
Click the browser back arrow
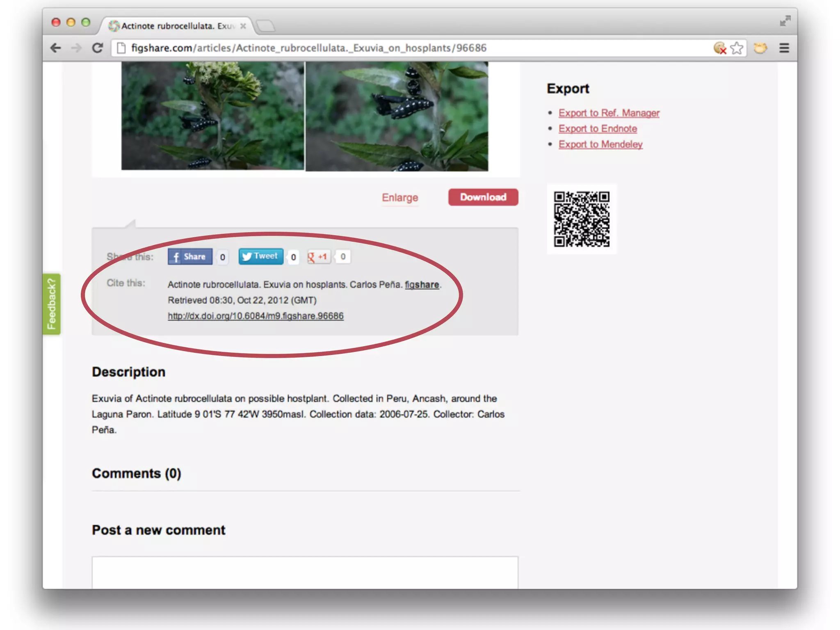click(x=56, y=48)
